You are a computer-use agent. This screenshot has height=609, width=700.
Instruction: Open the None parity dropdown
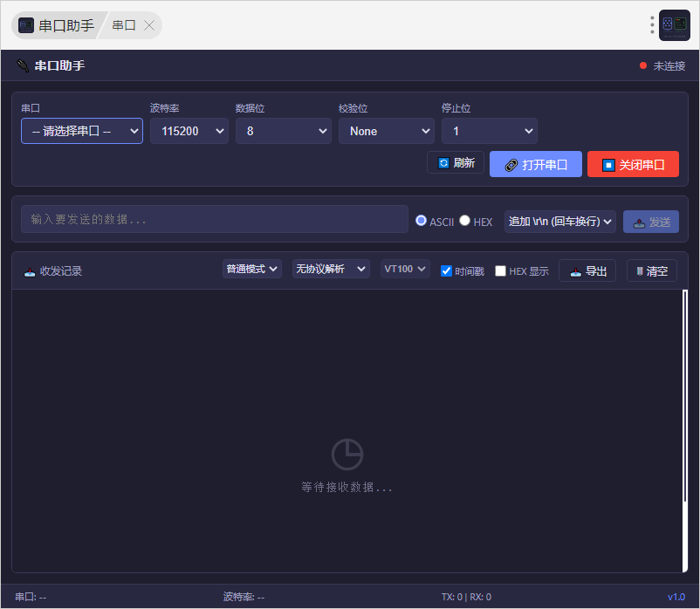[x=386, y=131]
